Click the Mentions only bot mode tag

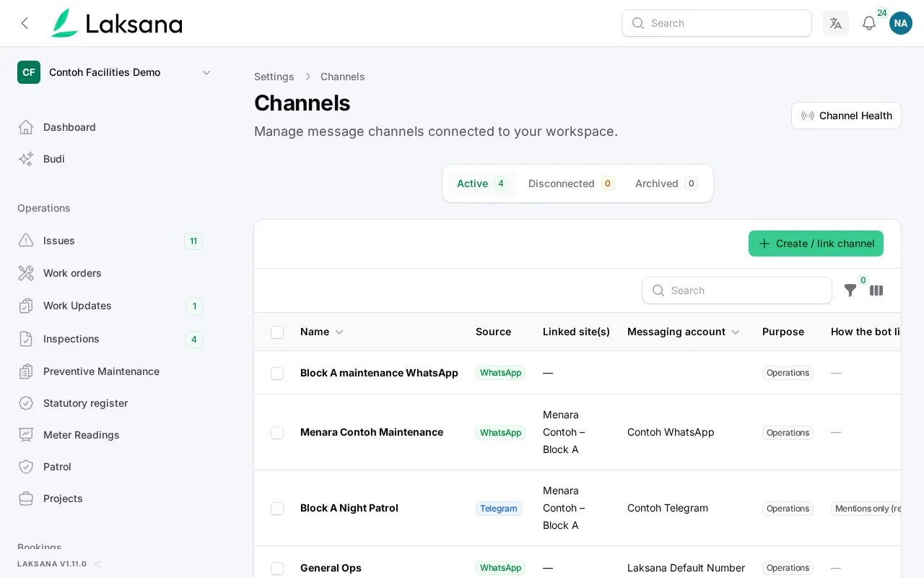866,509
